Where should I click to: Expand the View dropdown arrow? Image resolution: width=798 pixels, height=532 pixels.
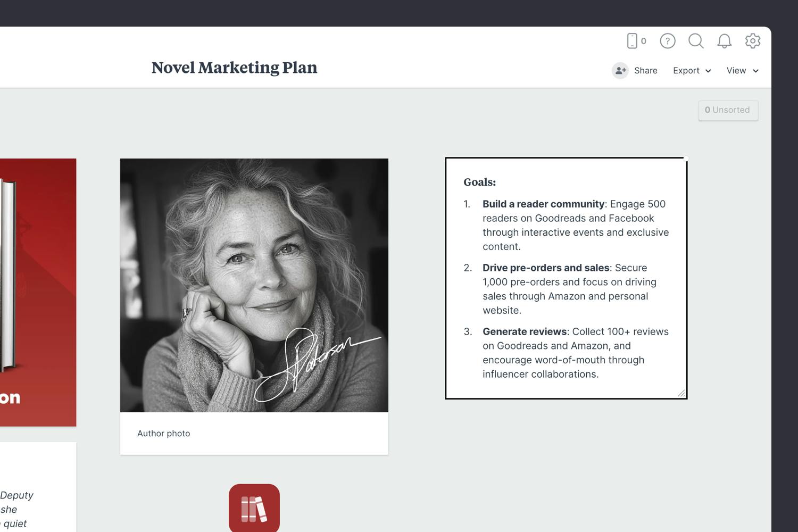(757, 71)
